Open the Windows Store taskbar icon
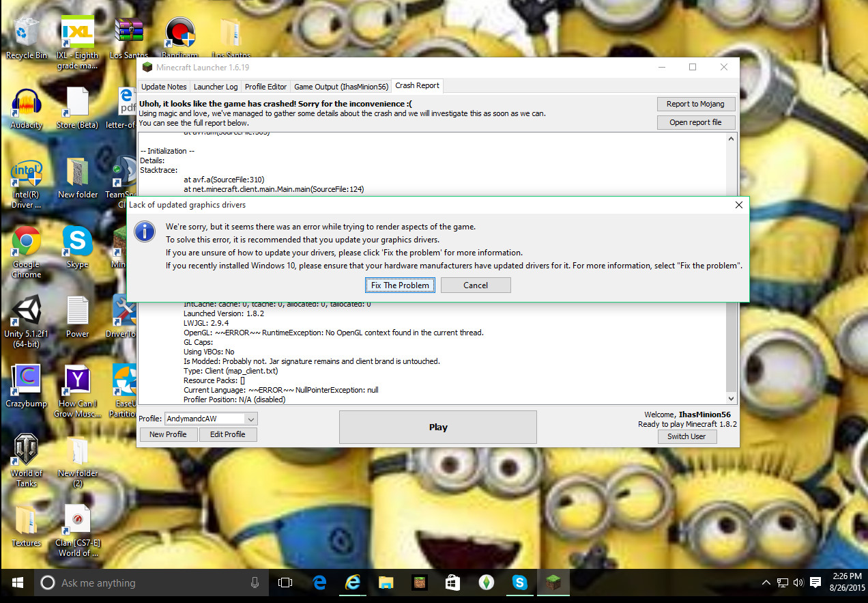Screen dimensions: 868x603 point(452,583)
